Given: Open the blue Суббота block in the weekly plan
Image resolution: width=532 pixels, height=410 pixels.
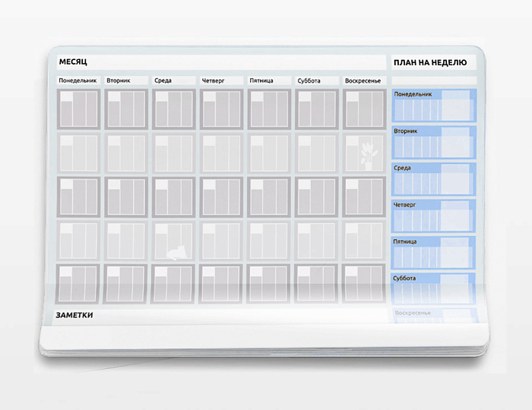Looking at the screenshot, I should (x=433, y=289).
